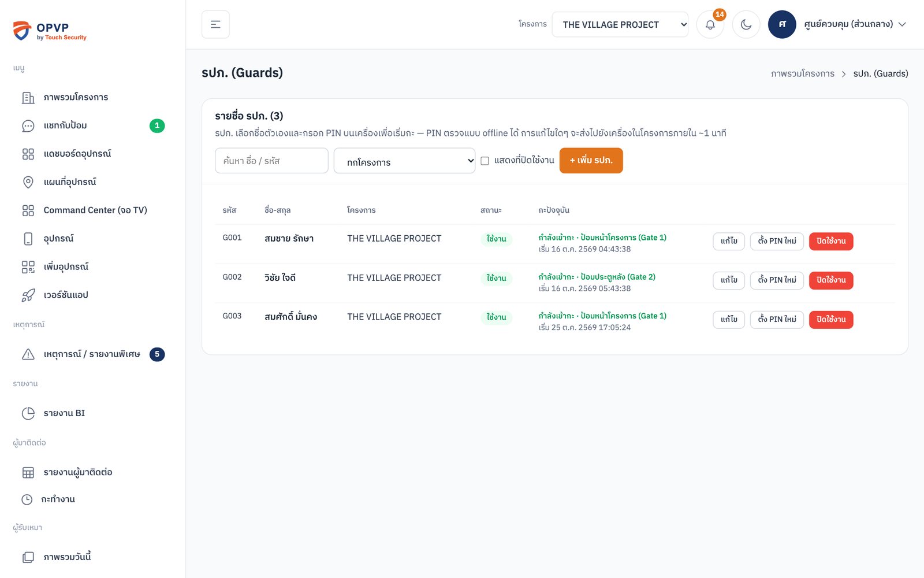The image size is (924, 578).
Task: Click ตั้ง PIN ใหม่ for สมชาย รักษา
Action: click(x=777, y=241)
